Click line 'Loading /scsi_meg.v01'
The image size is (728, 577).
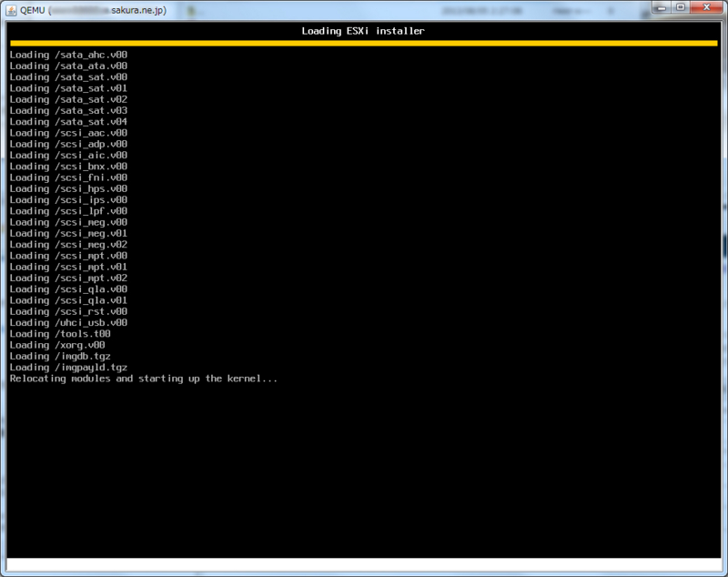click(x=68, y=233)
